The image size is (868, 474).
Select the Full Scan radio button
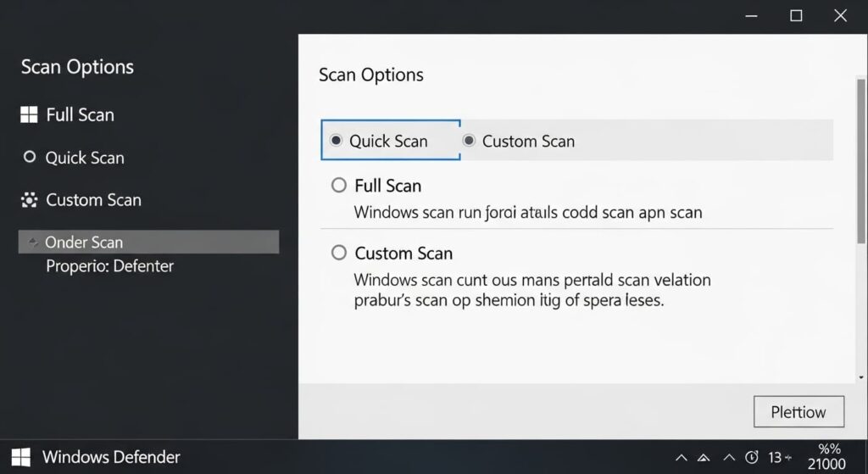[x=339, y=185]
